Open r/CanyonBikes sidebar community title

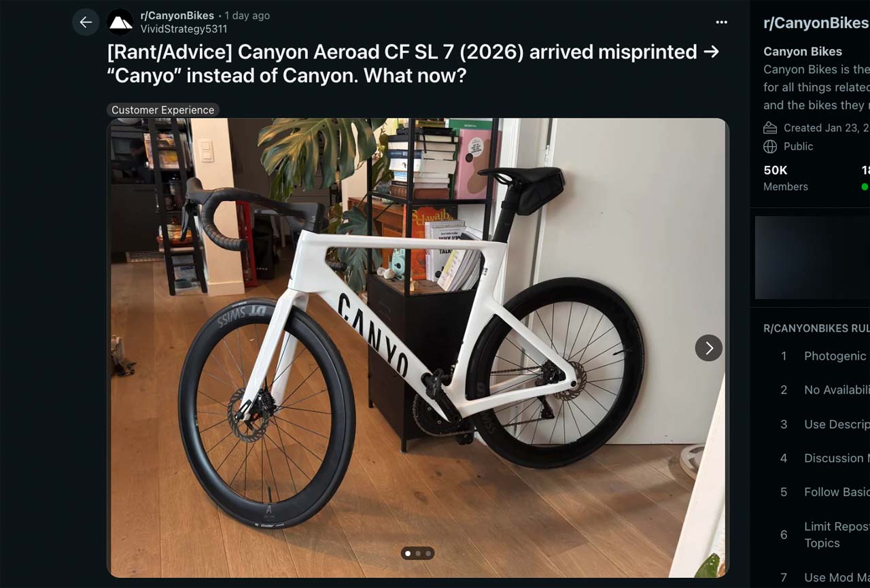(x=816, y=22)
